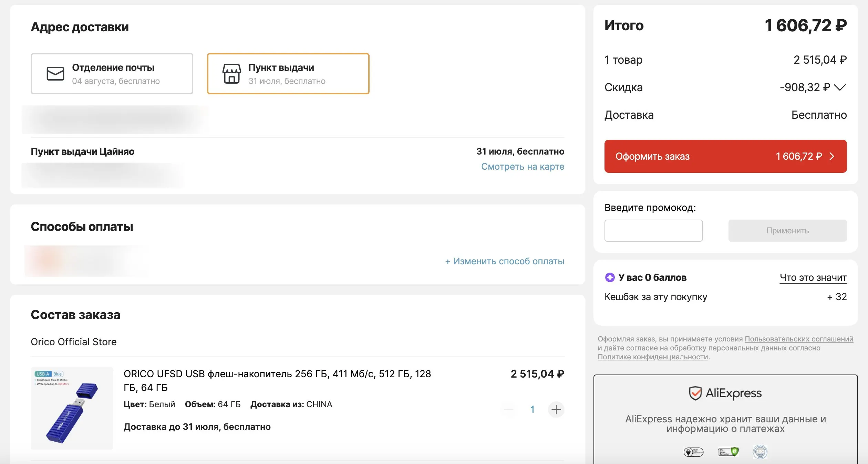Click the minus icon to decrease quantity
The height and width of the screenshot is (464, 868).
pos(509,410)
